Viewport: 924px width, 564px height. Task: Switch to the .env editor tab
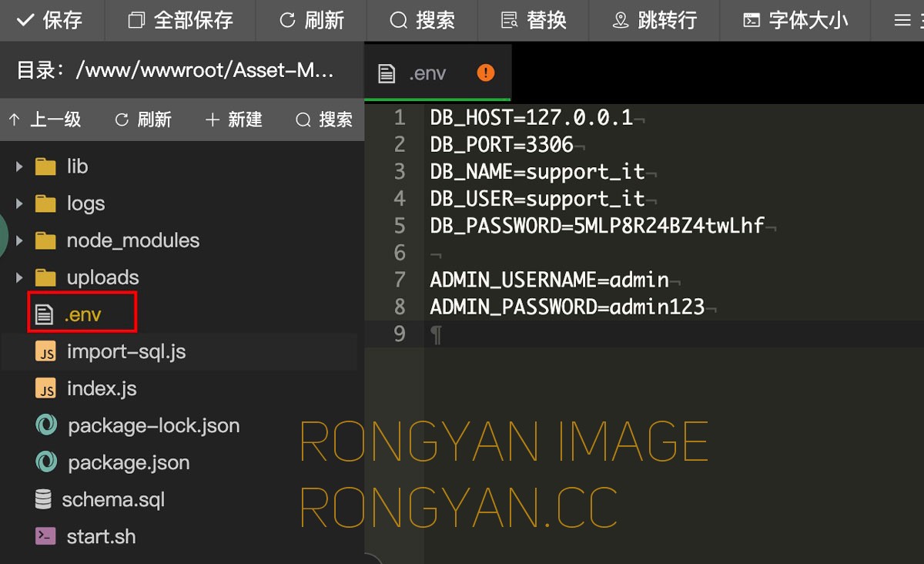tap(437, 73)
